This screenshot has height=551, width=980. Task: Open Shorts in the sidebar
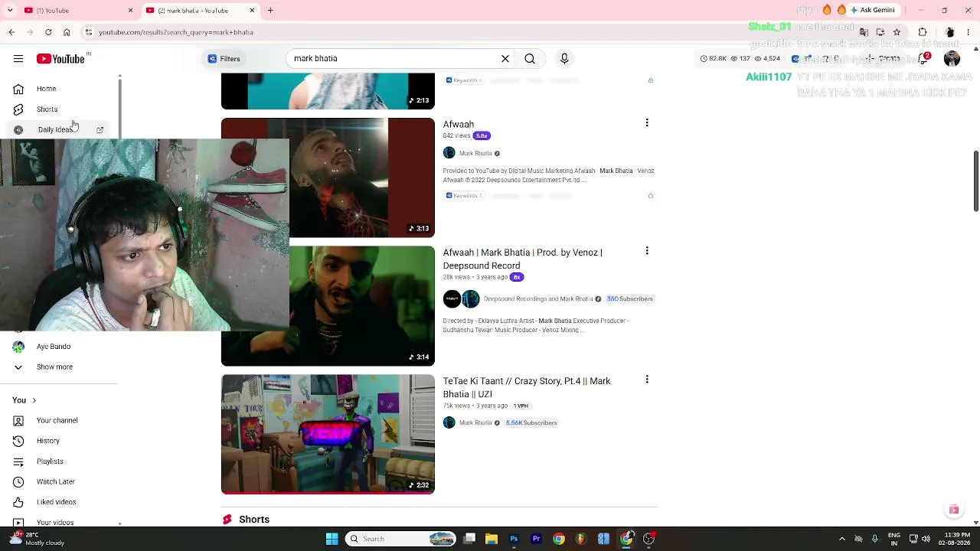coord(60,109)
